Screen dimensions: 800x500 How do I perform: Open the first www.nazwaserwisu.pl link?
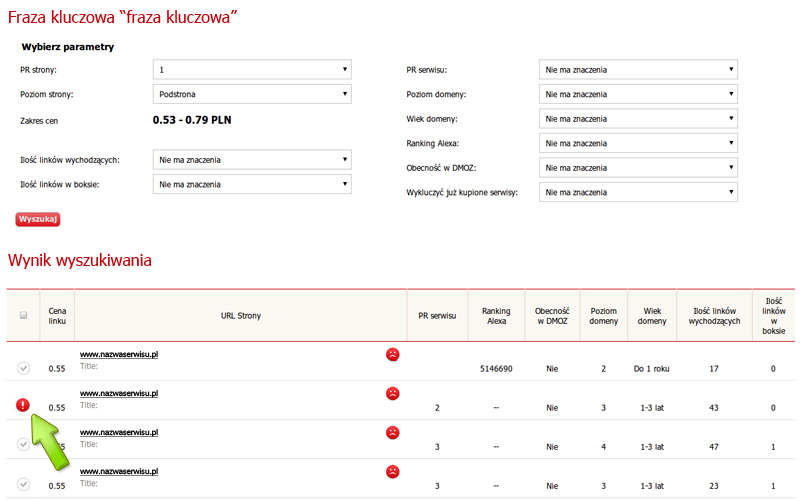(x=119, y=354)
